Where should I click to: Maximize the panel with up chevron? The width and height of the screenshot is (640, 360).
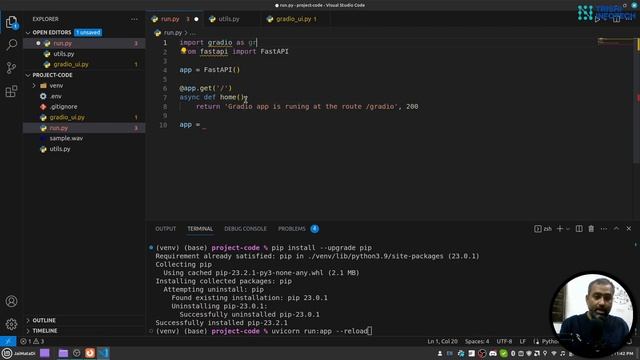click(x=616, y=229)
